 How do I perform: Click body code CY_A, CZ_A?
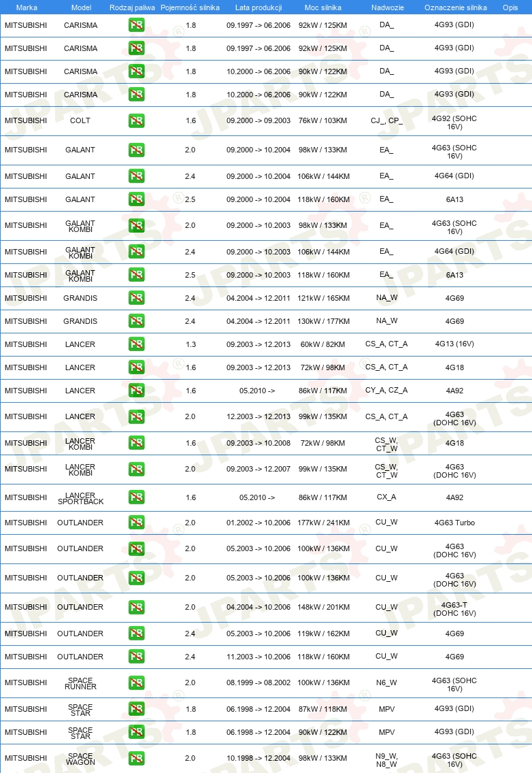pyautogui.click(x=386, y=390)
